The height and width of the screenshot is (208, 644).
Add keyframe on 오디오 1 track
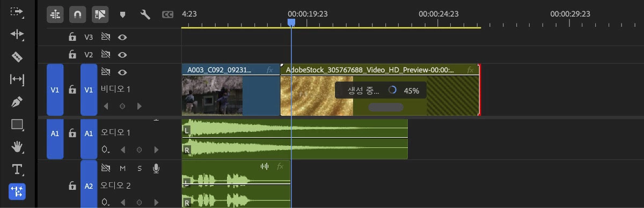click(140, 150)
